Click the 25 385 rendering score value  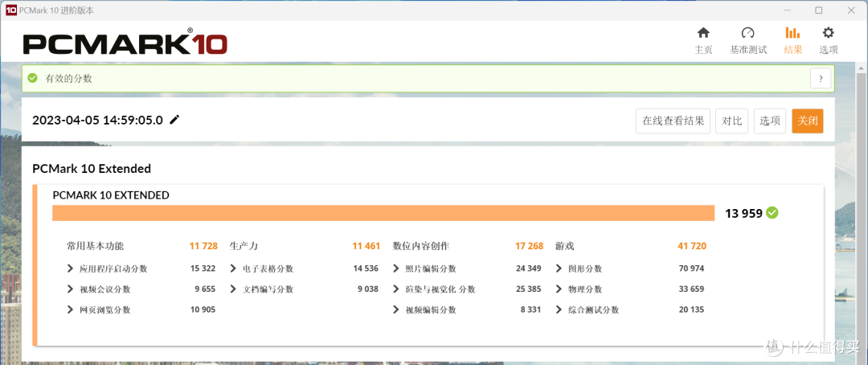point(529,289)
